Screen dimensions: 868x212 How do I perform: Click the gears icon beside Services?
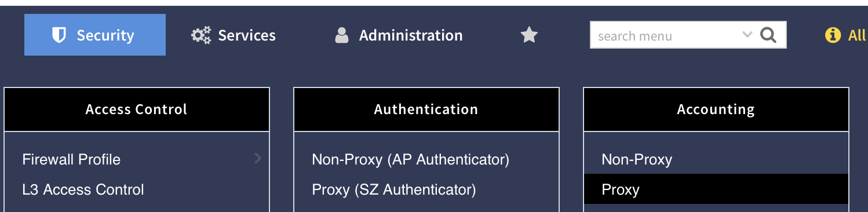point(201,35)
